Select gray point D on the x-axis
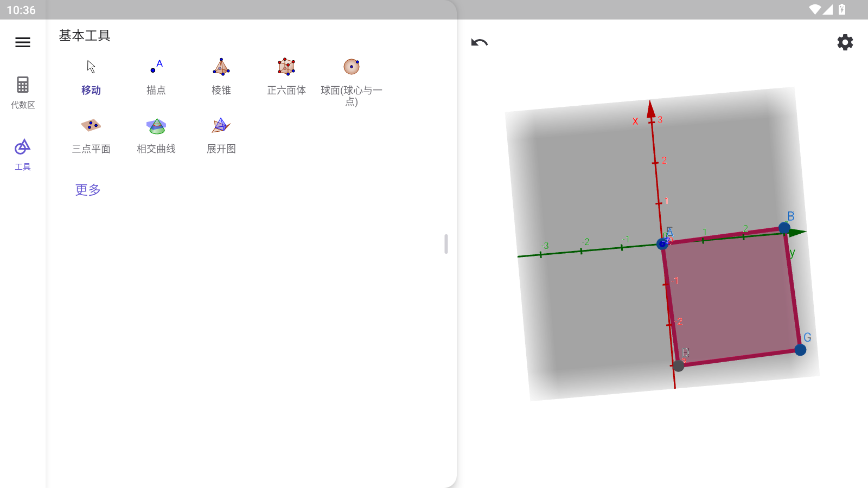Screen dimensions: 868x488 click(x=678, y=366)
